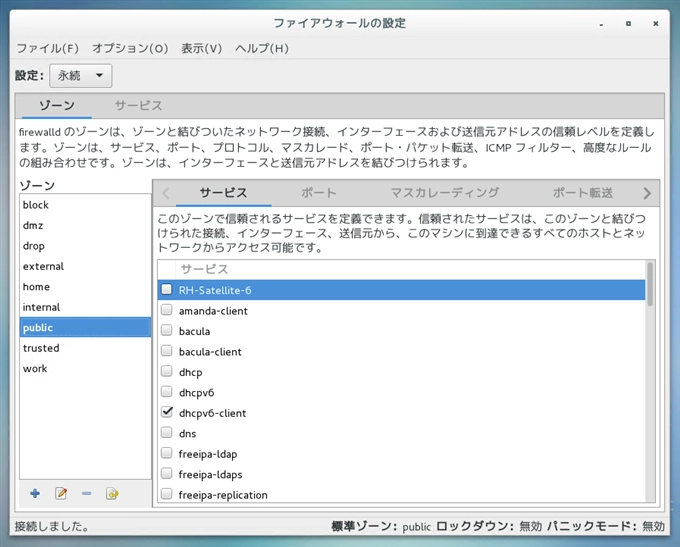Screen dimensions: 680x547
Task: Check the freeipa-ldap service checkbox
Action: (167, 453)
